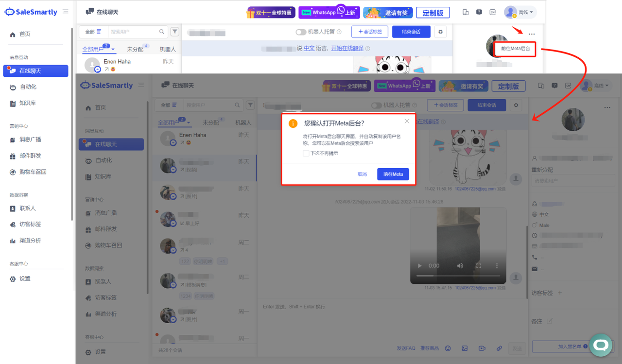Click 取消 in the confirmation dialog
The image size is (622, 364).
point(362,174)
